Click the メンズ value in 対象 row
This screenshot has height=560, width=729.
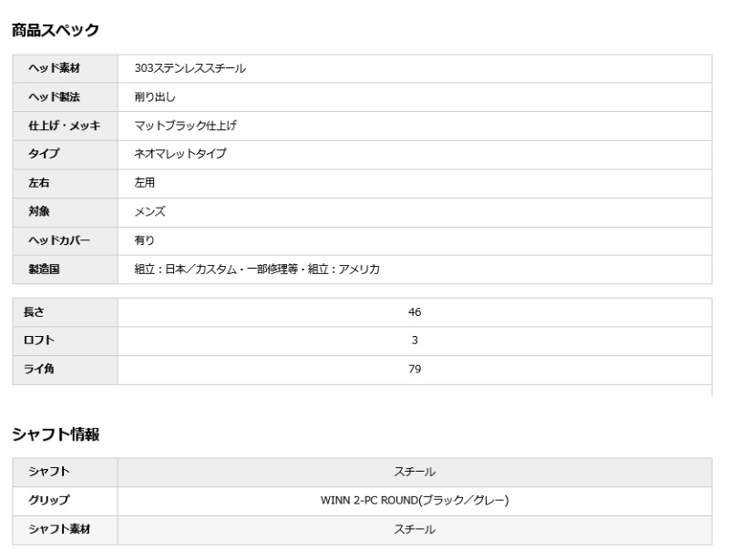point(149,211)
